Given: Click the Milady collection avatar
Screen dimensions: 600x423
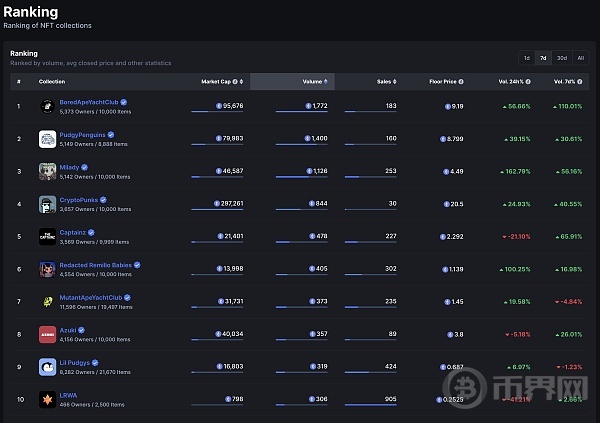Looking at the screenshot, I should (47, 171).
